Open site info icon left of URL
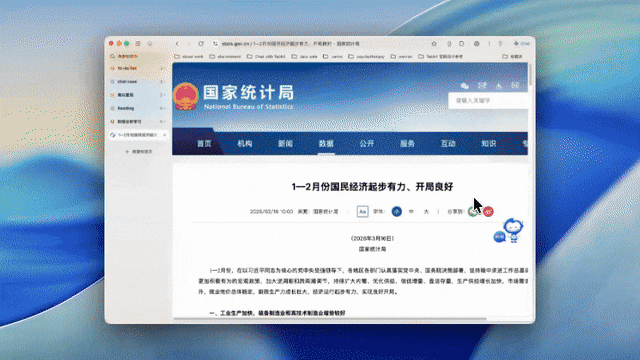 (x=215, y=43)
